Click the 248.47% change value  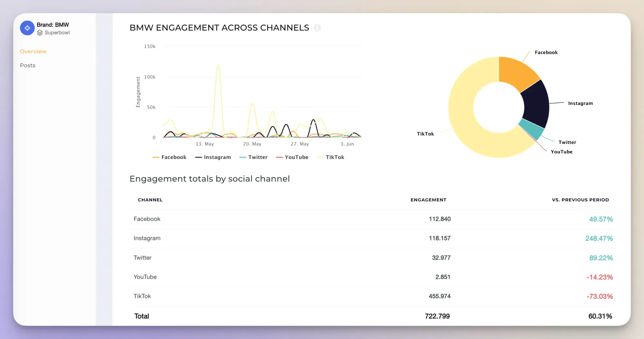tap(599, 238)
